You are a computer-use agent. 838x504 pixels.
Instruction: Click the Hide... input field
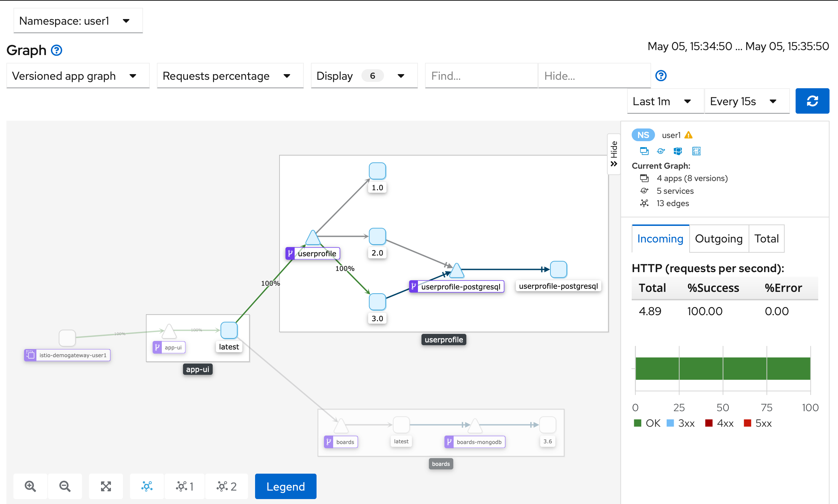tap(594, 76)
